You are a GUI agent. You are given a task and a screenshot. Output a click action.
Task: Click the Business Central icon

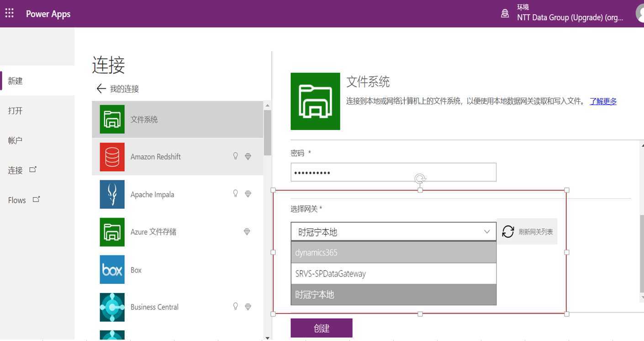coord(112,307)
